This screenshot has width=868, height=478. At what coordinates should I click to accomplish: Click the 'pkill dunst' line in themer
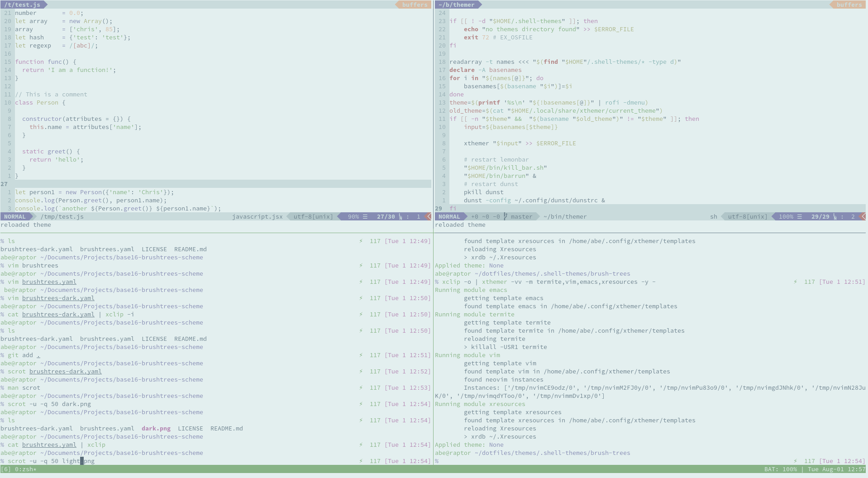[484, 192]
